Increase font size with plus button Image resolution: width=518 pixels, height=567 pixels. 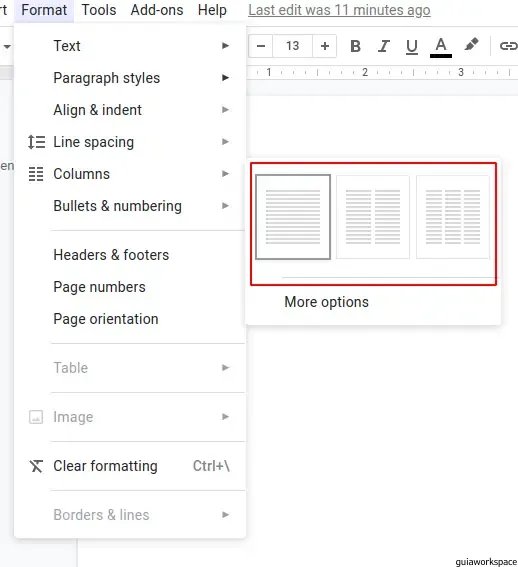(x=324, y=46)
